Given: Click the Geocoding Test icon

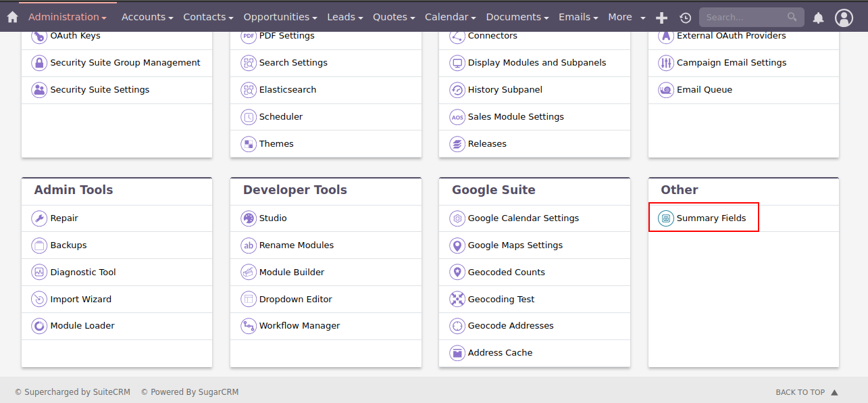Looking at the screenshot, I should (x=457, y=299).
